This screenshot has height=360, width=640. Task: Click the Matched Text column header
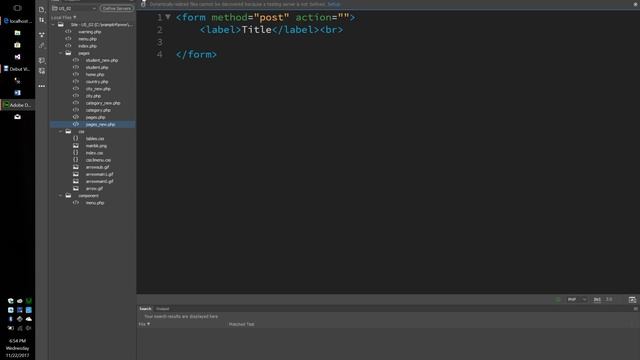point(241,324)
